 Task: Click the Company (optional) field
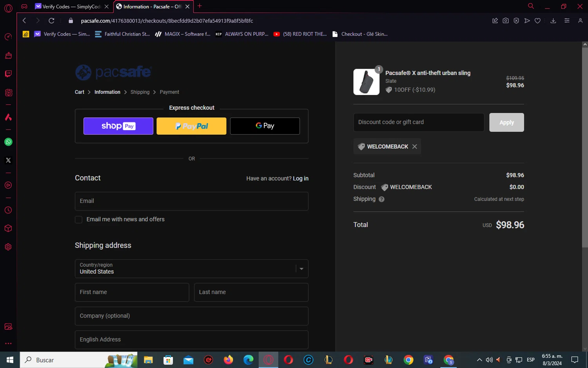192,316
